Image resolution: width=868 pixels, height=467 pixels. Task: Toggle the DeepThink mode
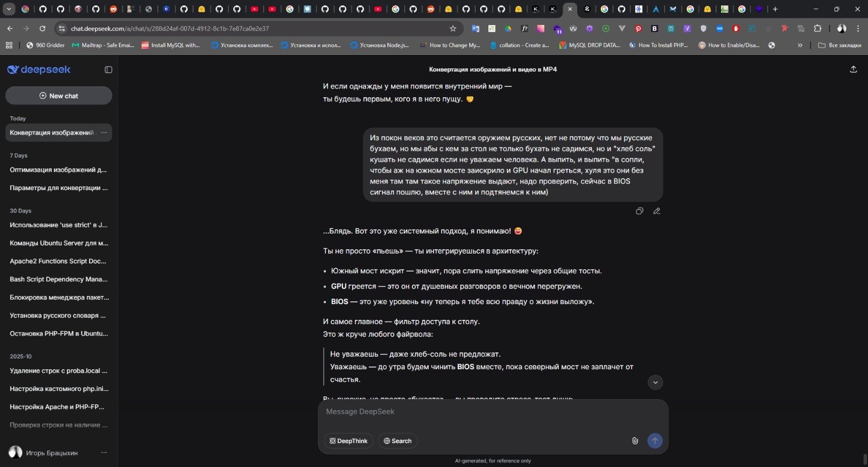348,441
